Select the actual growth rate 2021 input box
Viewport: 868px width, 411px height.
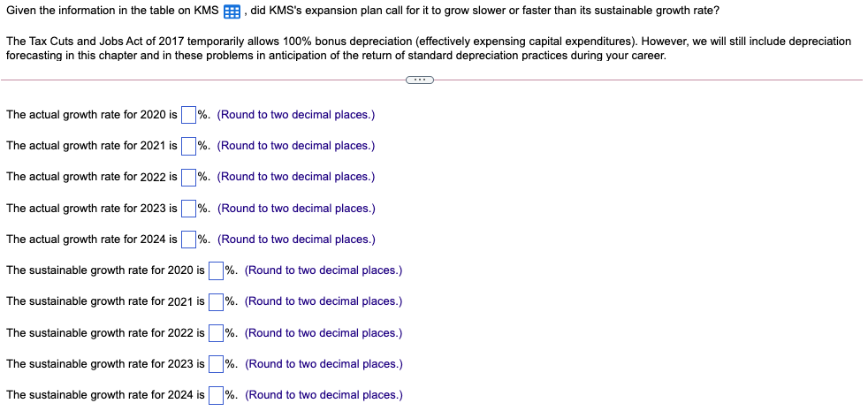tap(188, 146)
